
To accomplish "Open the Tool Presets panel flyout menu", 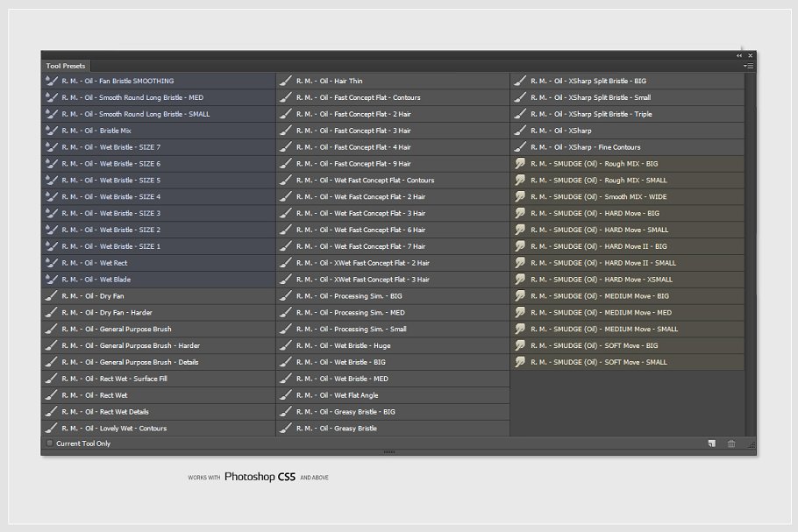I will [x=748, y=66].
